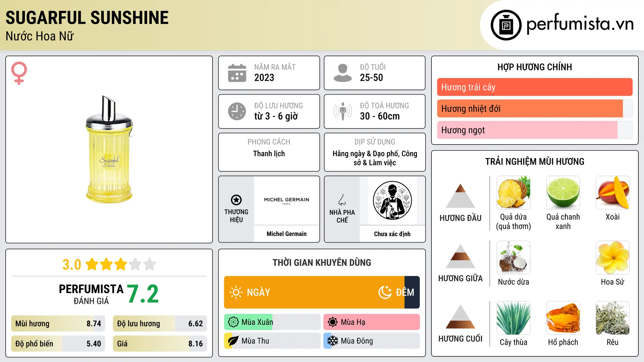644x362 pixels.
Task: Select the moss note image
Action: (613, 318)
